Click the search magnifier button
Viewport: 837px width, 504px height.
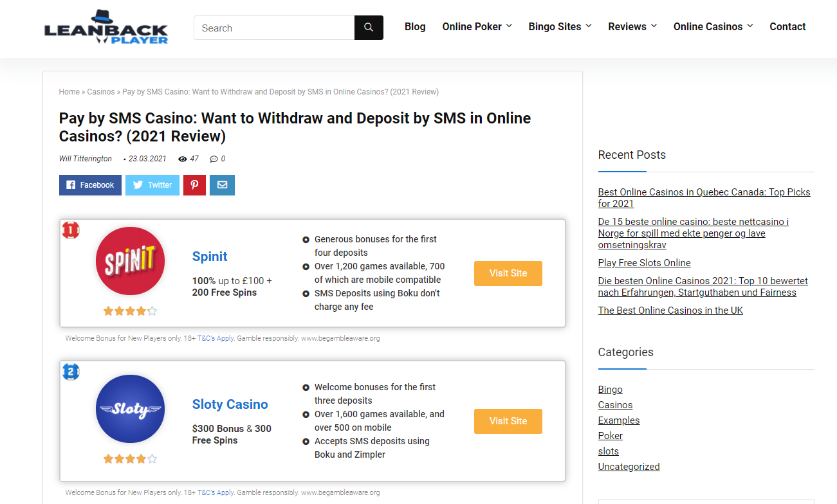pos(369,28)
